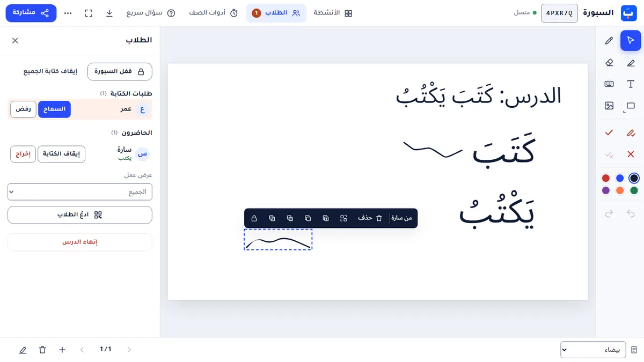The image size is (644, 362).
Task: Close the الطلاب panel
Action: pos(15,40)
